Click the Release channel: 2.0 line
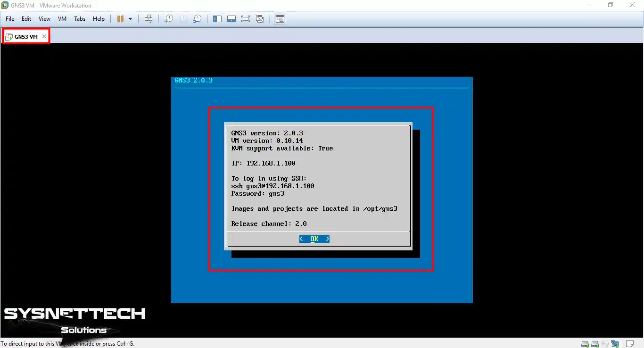The height and width of the screenshot is (348, 644). click(x=269, y=224)
